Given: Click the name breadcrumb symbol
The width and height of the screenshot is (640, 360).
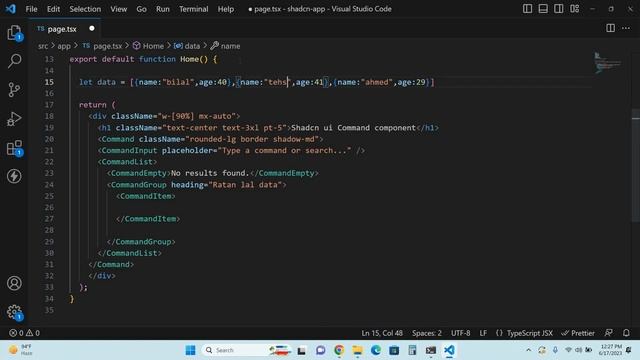Looking at the screenshot, I should pyautogui.click(x=225, y=46).
